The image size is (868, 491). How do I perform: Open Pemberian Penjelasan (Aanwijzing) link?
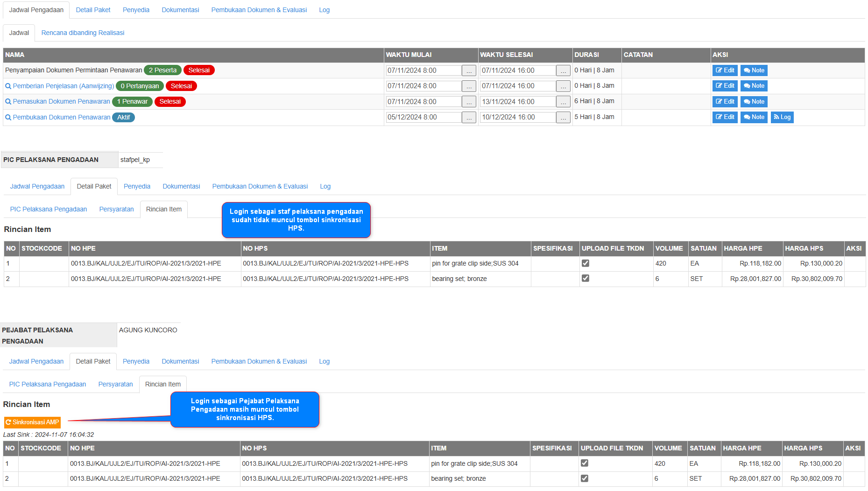(63, 86)
